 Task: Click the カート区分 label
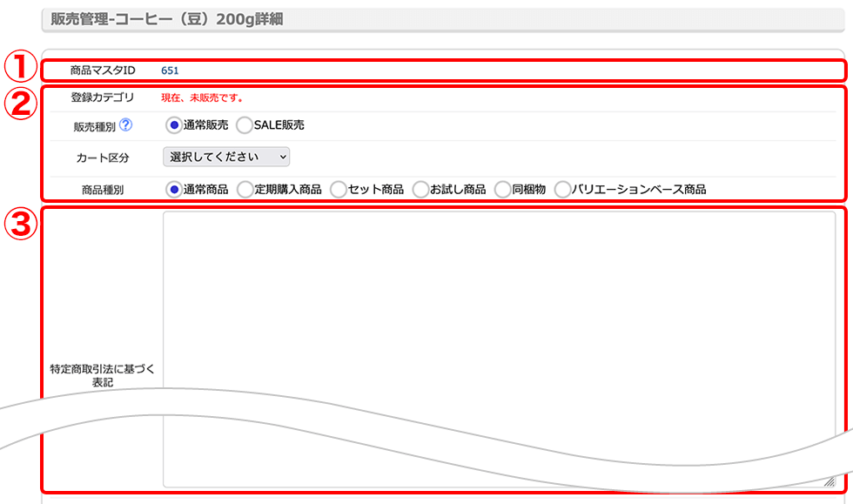tap(103, 158)
